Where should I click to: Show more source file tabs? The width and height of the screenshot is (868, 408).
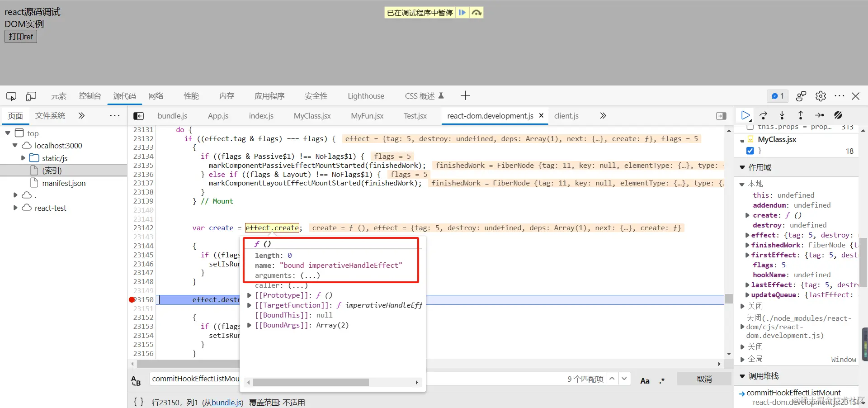tap(603, 116)
